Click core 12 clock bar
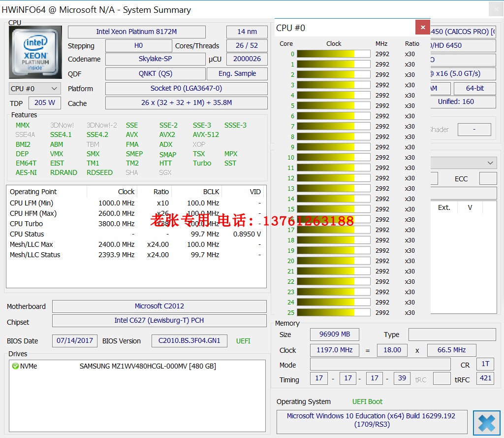504x438 pixels. click(x=333, y=178)
